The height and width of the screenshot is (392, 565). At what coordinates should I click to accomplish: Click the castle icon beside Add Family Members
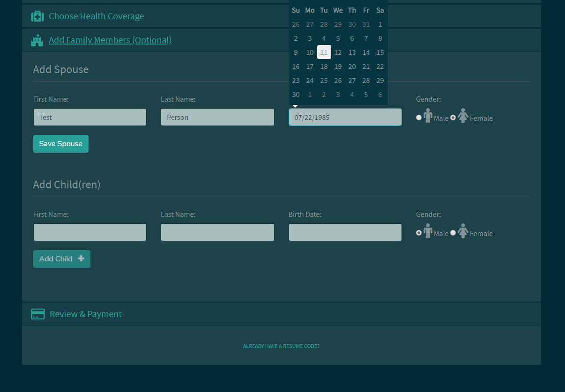coord(37,40)
